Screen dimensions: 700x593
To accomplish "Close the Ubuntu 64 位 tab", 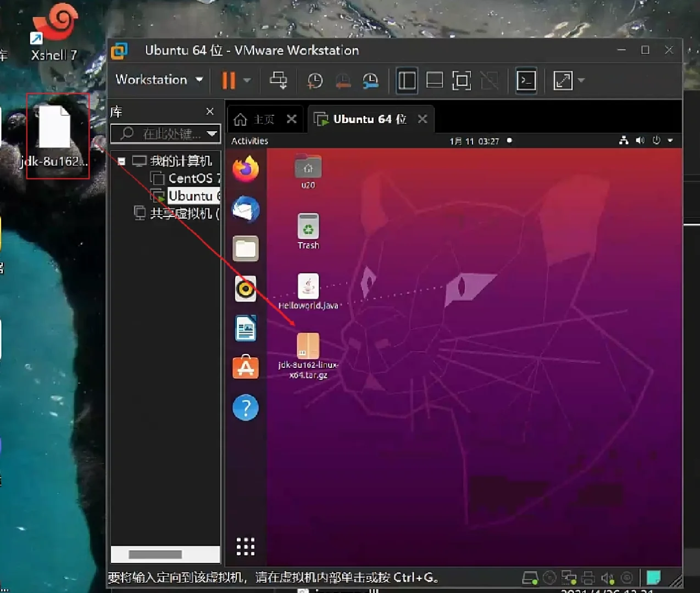I will 423,119.
